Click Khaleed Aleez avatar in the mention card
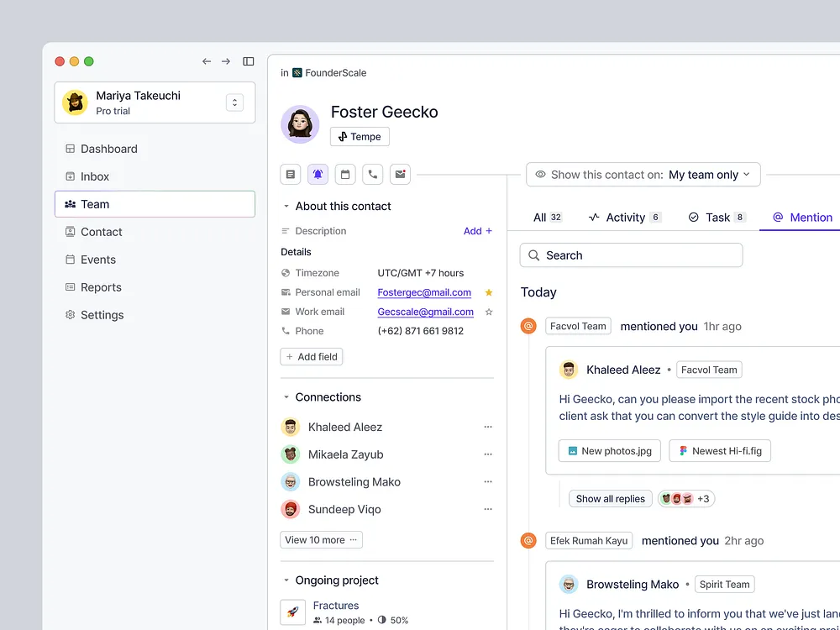 click(569, 370)
